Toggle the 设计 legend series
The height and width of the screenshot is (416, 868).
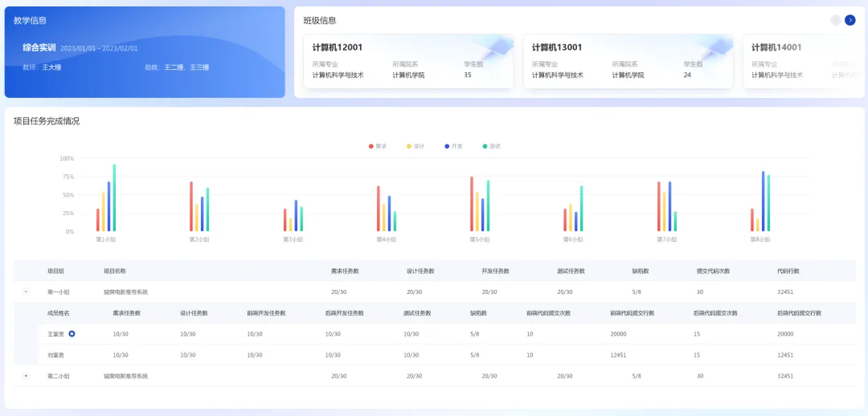point(416,146)
